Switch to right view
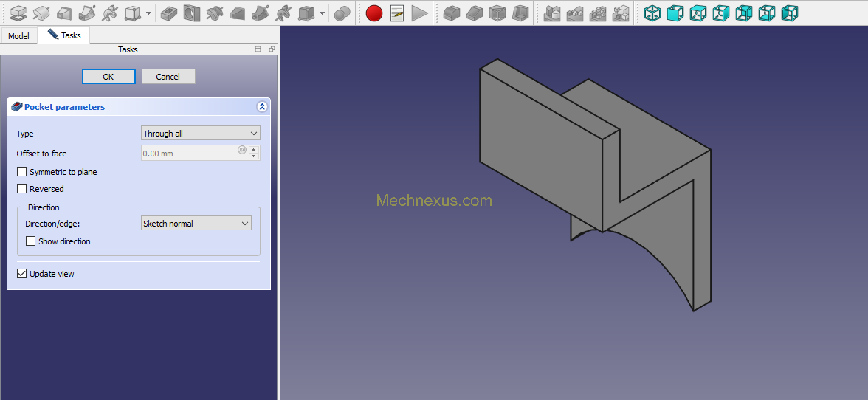The image size is (868, 400). 720,13
